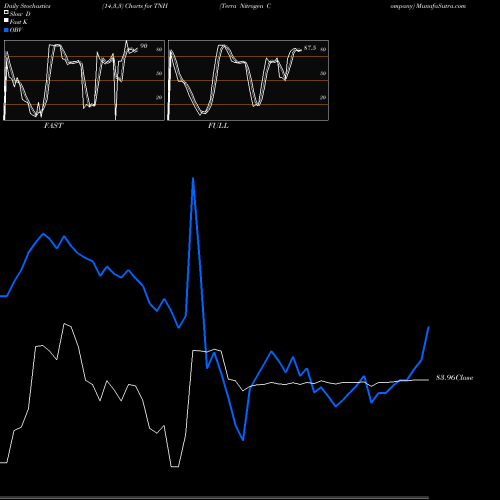Click the Fast K legend label

(x=19, y=22)
